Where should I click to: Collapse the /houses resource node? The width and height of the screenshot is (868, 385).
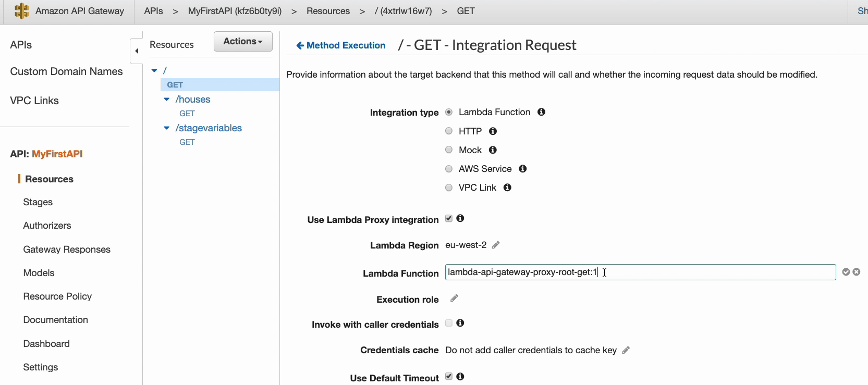(167, 99)
